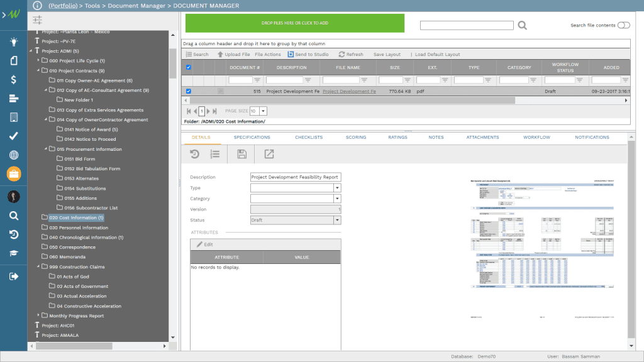
Task: Click the grid horizontal scrollbar
Action: (352, 101)
